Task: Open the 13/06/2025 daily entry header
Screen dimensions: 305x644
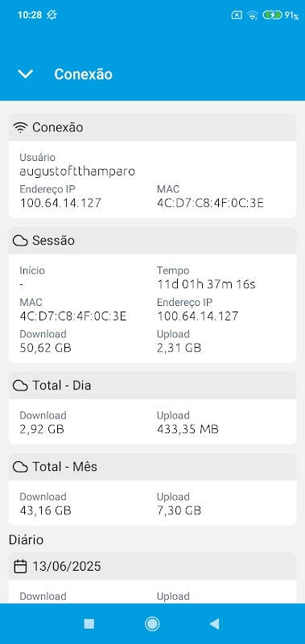Action: coord(152,567)
